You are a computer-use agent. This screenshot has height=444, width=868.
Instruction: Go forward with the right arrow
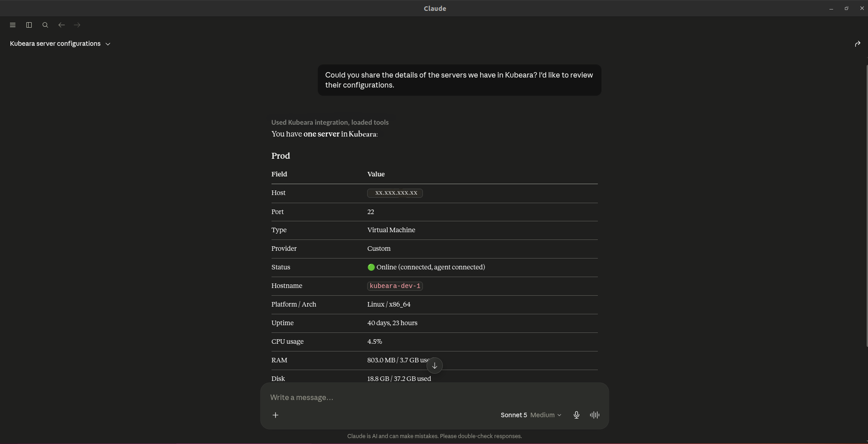click(77, 25)
